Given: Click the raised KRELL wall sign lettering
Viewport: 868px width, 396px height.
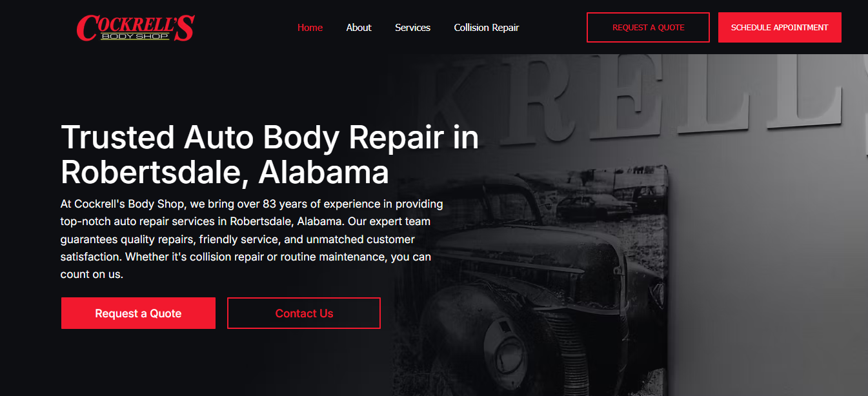Looking at the screenshot, I should click(x=645, y=97).
